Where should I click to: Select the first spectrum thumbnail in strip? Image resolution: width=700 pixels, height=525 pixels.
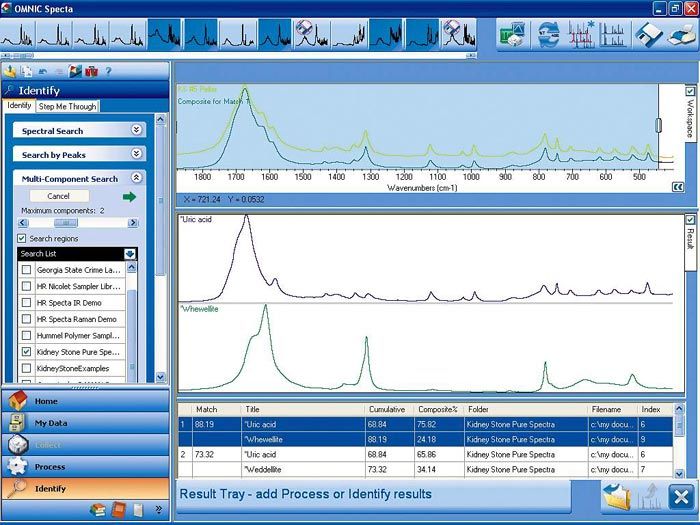18,34
